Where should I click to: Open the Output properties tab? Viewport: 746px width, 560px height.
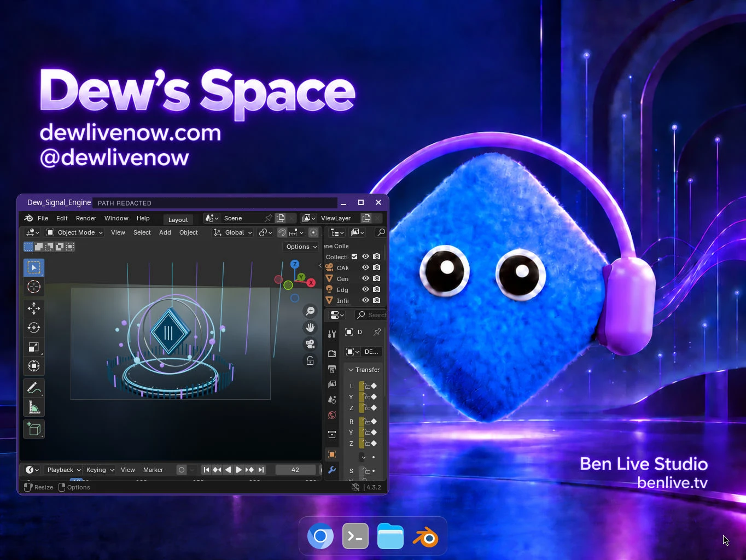[332, 369]
